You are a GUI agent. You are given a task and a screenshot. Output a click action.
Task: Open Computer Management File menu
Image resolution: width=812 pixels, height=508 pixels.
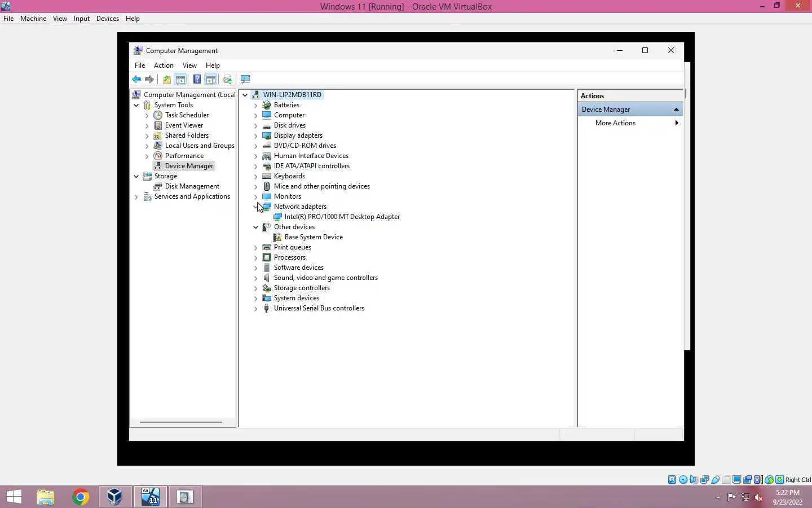pos(140,65)
